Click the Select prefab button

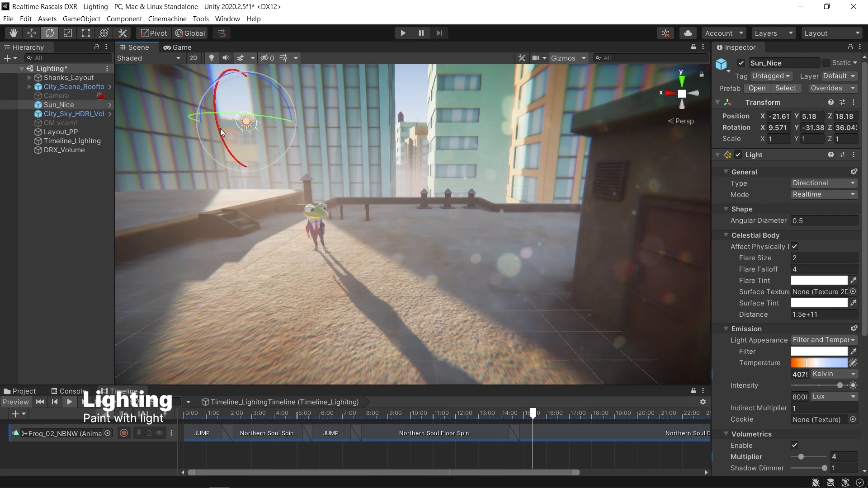(786, 88)
